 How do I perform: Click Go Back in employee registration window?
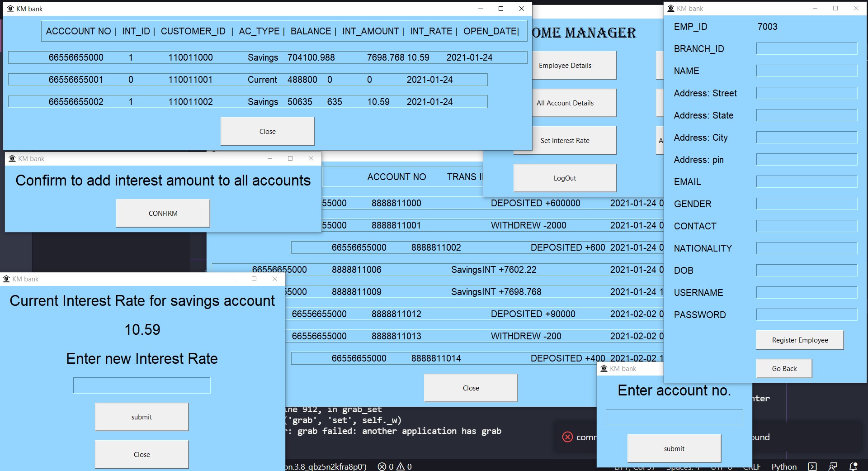click(784, 368)
